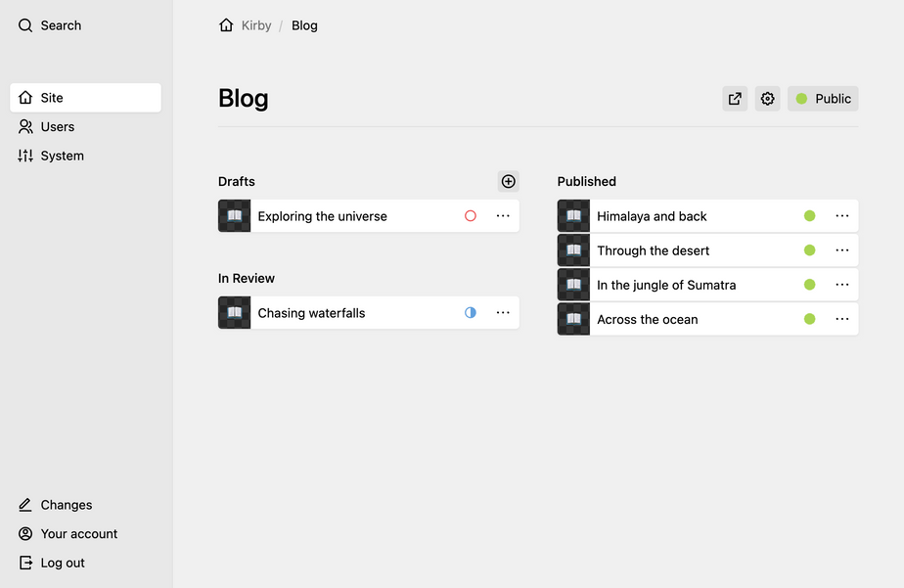Viewport: 904px width, 588px height.
Task: Click the home icon in breadcrumb
Action: (227, 25)
